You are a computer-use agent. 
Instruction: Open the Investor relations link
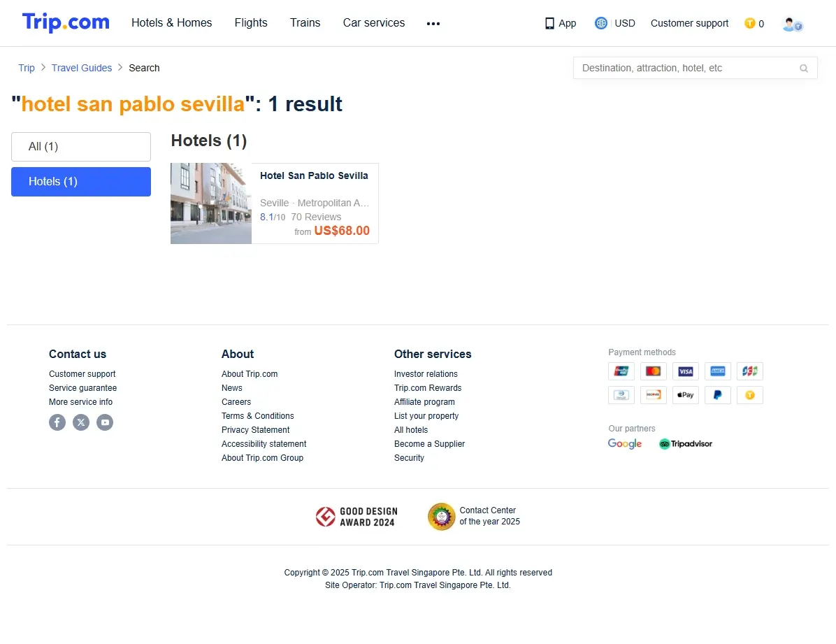click(x=426, y=374)
